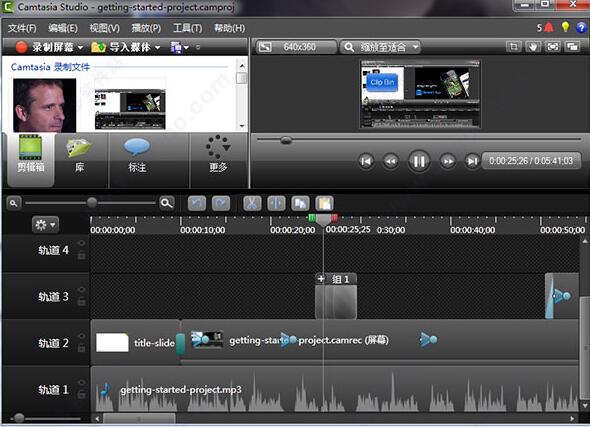Expand group 1 with plus icon

321,279
